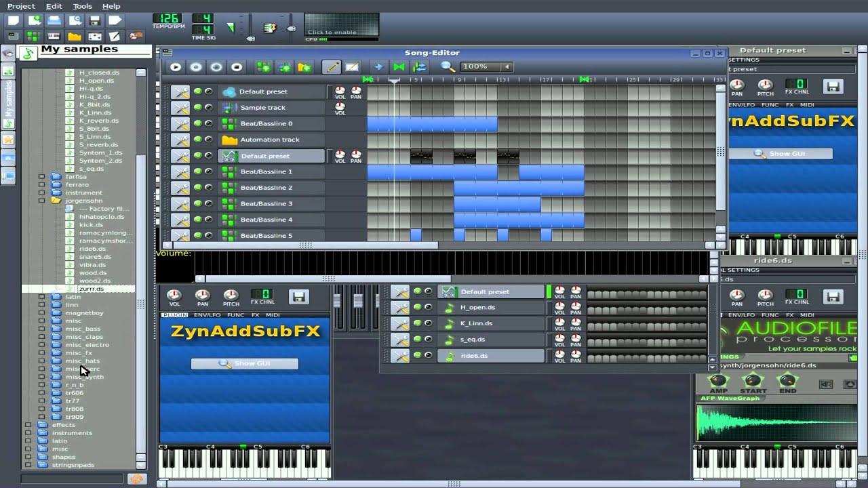Mute the Automation track
This screenshot has width=868, height=488.
[x=197, y=140]
